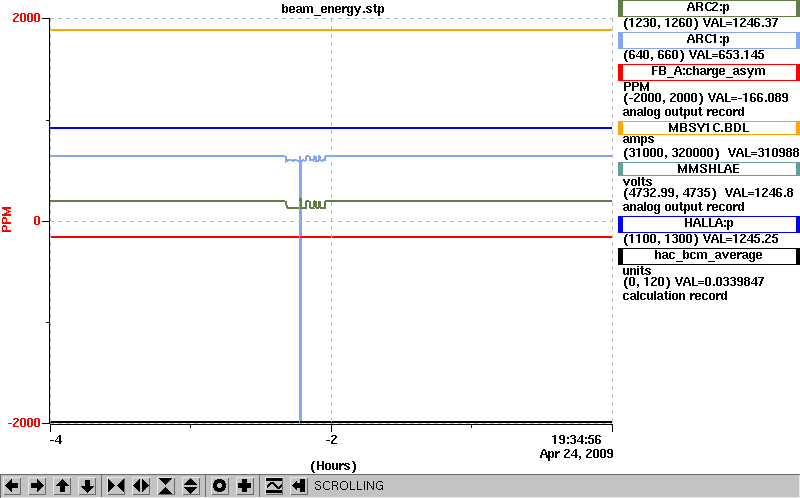Click the MMSHLAE value VAL=1246.8
The height and width of the screenshot is (498, 800).
(x=759, y=193)
